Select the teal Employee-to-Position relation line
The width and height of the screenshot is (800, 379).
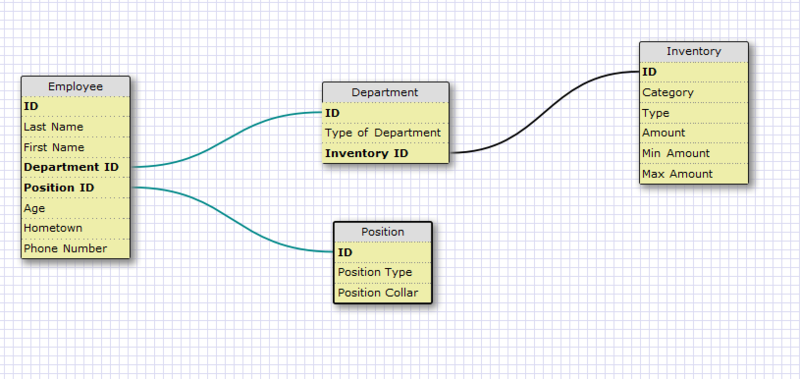coord(234,220)
